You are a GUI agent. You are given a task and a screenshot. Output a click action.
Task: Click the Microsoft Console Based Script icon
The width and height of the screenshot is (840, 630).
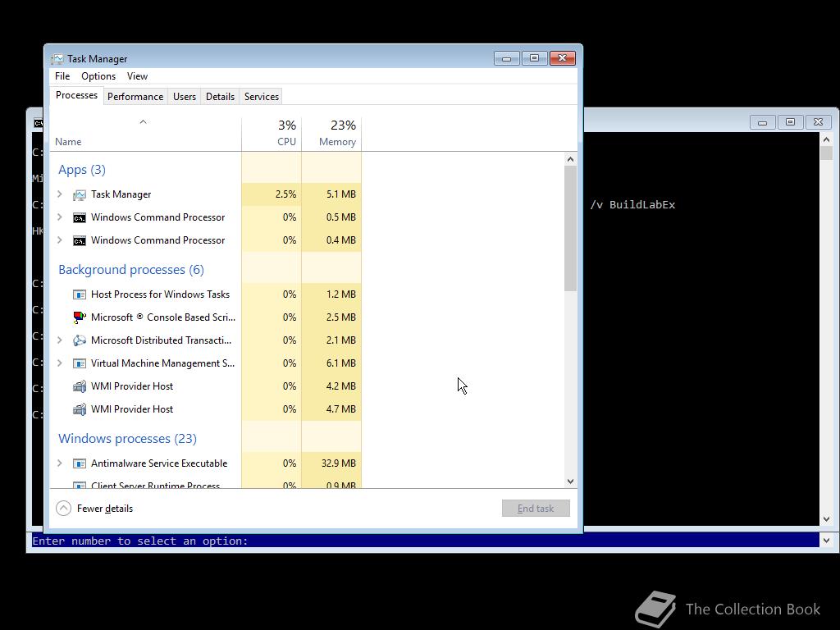point(80,317)
